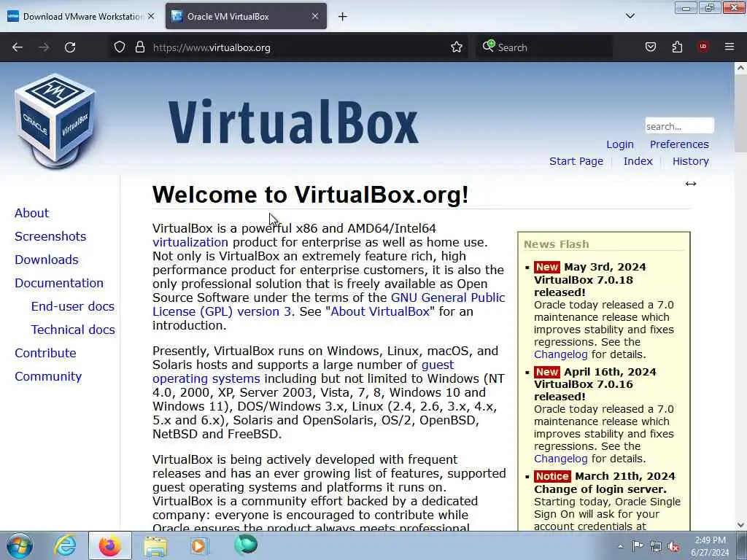Select the Oracle VM VirtualBox tab
The height and width of the screenshot is (560, 747).
[246, 17]
